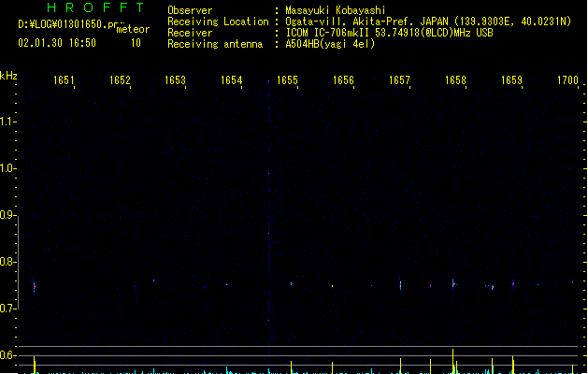The width and height of the screenshot is (588, 374).
Task: Click the meteor echo directly below the 1659 label
Action: click(x=513, y=284)
